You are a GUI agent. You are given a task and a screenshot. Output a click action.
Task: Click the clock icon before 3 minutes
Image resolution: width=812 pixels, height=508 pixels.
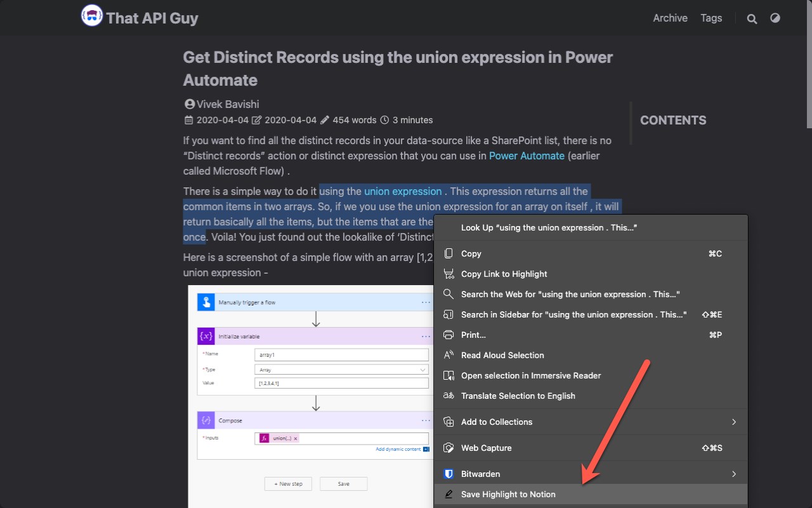tap(384, 120)
